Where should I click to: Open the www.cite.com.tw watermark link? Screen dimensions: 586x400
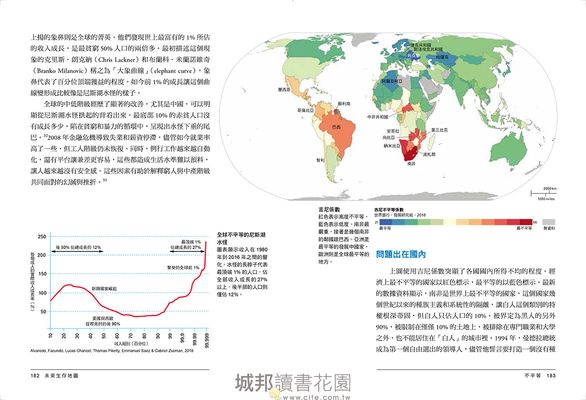[x=312, y=396]
